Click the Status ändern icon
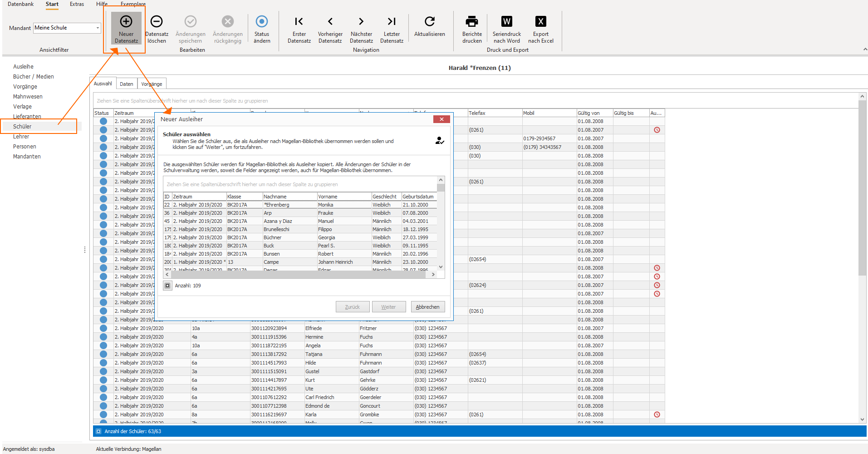 click(x=262, y=21)
